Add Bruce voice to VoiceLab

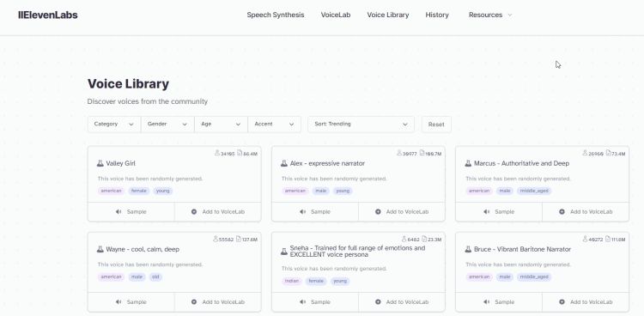(x=586, y=302)
